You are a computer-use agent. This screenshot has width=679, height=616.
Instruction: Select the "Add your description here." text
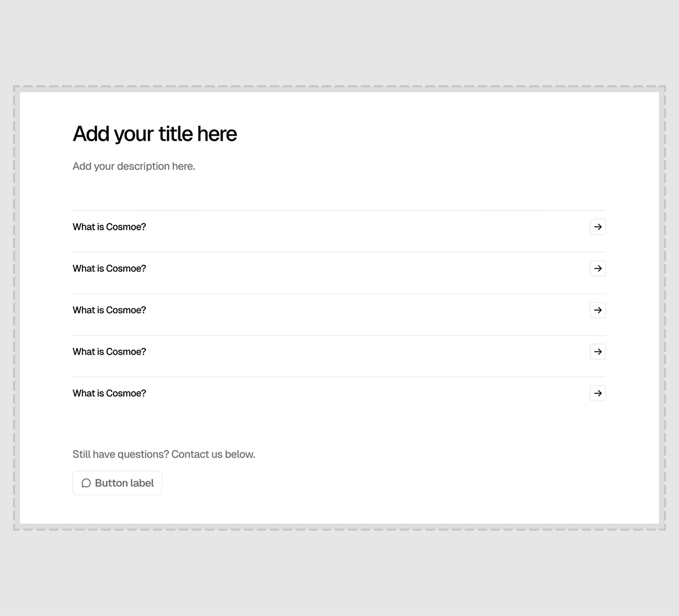[x=134, y=166]
